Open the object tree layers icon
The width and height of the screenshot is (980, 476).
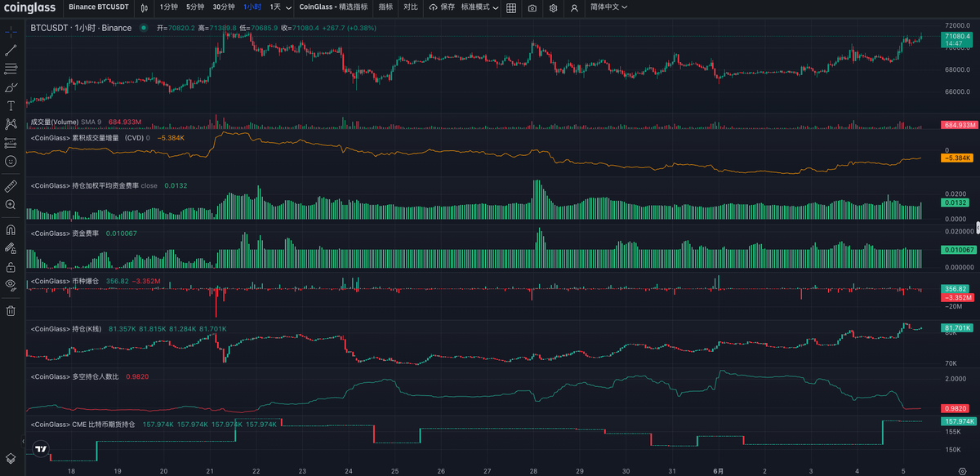11,458
